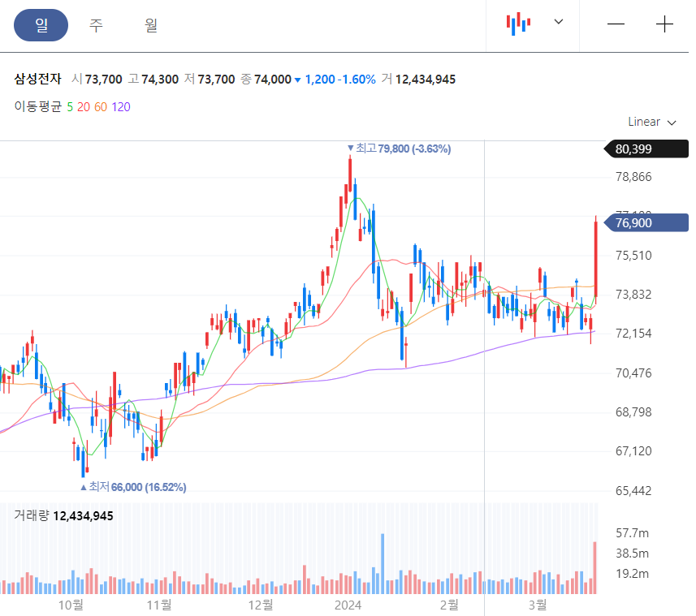The width and height of the screenshot is (696, 616).
Task: Click the 거 12,434,945 header volume
Action: pos(418,80)
